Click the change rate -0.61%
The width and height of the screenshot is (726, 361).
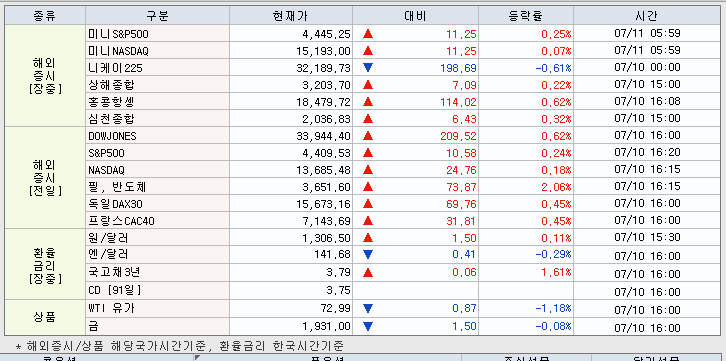553,68
